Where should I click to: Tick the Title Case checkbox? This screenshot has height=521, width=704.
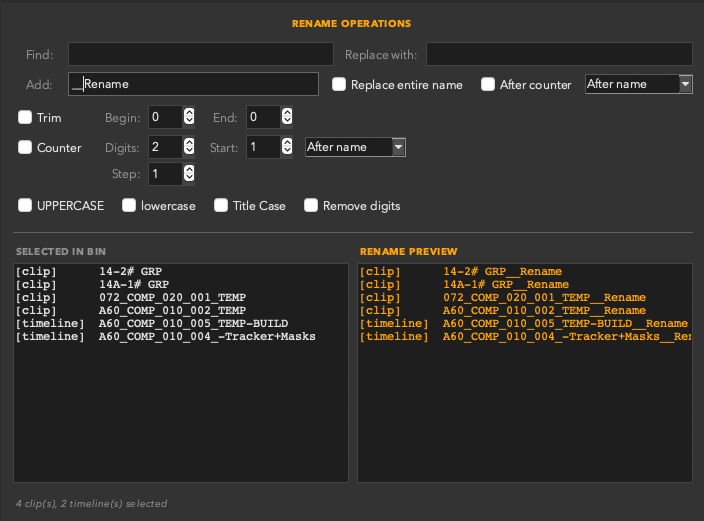point(221,205)
